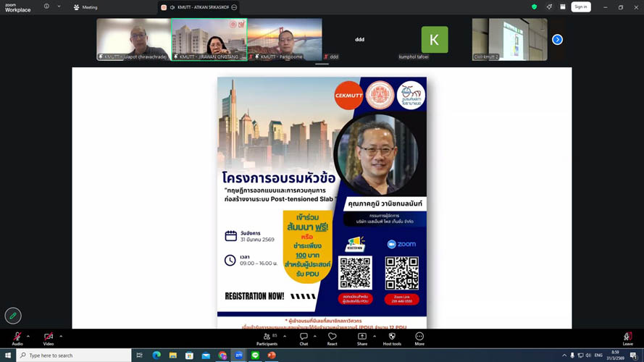The image size is (644, 362).
Task: Click REGISTRATION NOW! text on poster
Action: pyautogui.click(x=254, y=296)
